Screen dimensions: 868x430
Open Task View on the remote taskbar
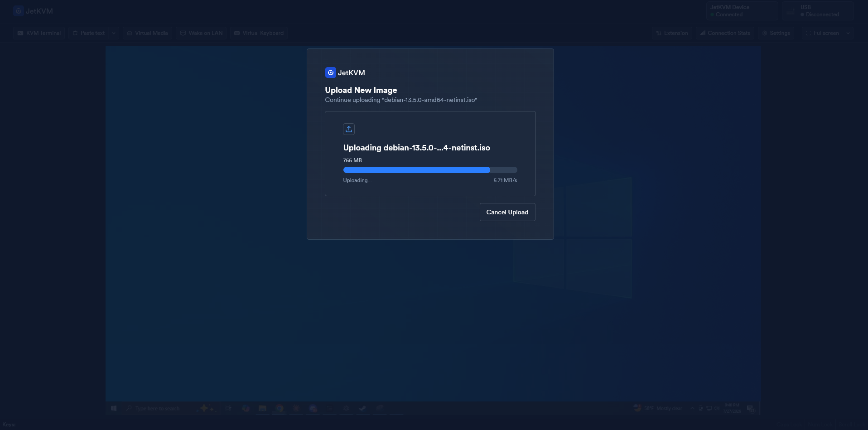pyautogui.click(x=228, y=408)
